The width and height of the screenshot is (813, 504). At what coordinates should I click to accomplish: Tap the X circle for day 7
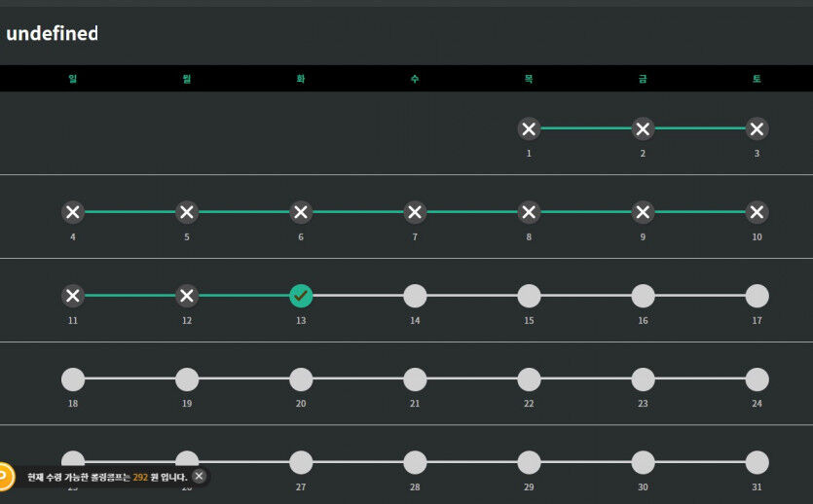point(415,212)
